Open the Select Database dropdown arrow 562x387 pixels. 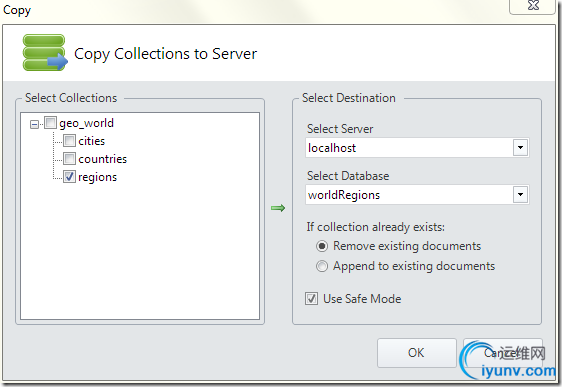coord(520,195)
